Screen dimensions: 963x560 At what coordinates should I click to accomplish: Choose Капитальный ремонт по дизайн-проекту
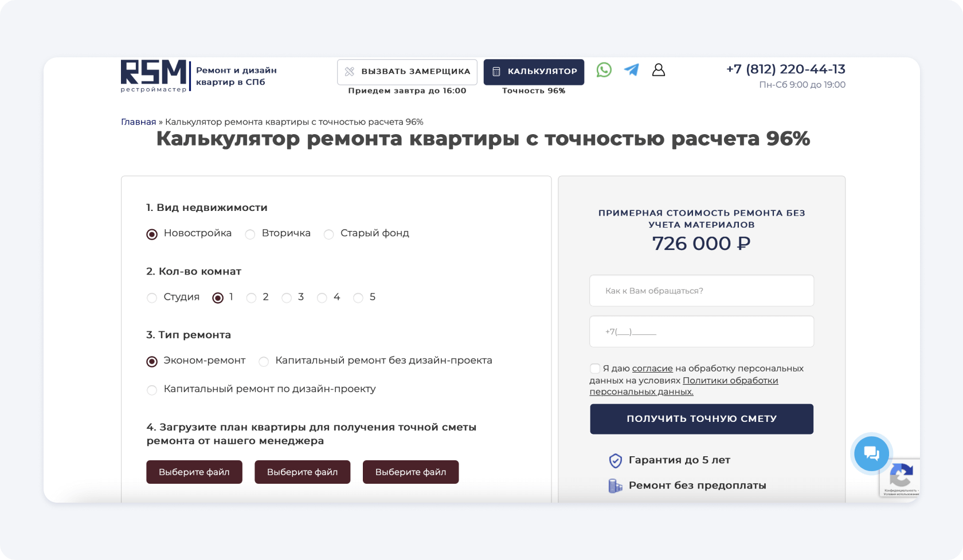(152, 390)
